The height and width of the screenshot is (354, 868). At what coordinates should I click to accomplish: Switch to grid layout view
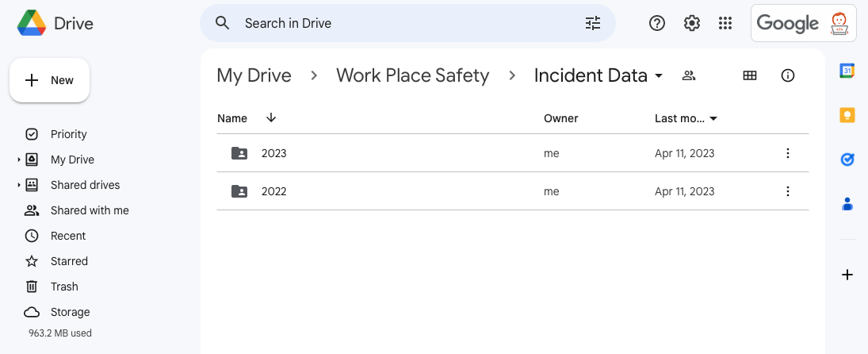pyautogui.click(x=750, y=75)
